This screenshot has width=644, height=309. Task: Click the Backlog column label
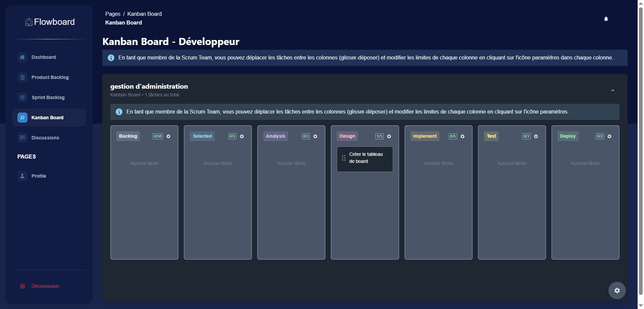click(x=128, y=136)
